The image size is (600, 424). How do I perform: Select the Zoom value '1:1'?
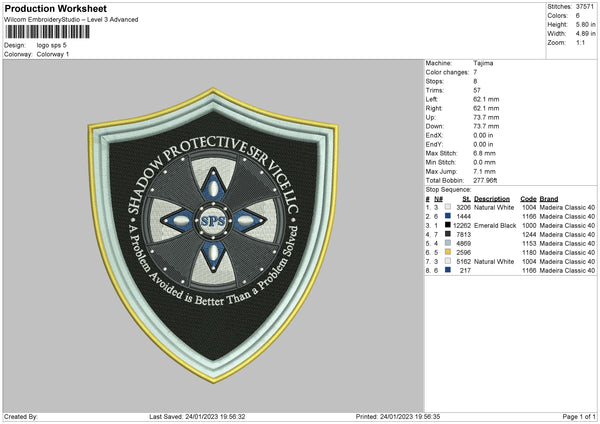580,42
